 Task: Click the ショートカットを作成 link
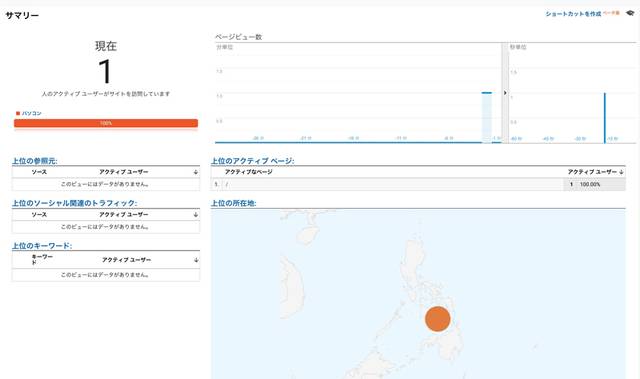[573, 14]
